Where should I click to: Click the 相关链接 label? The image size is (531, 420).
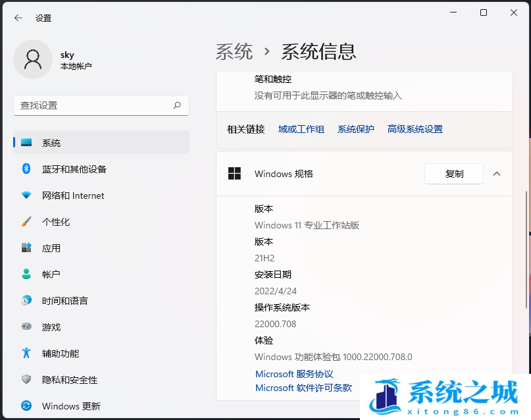click(246, 129)
